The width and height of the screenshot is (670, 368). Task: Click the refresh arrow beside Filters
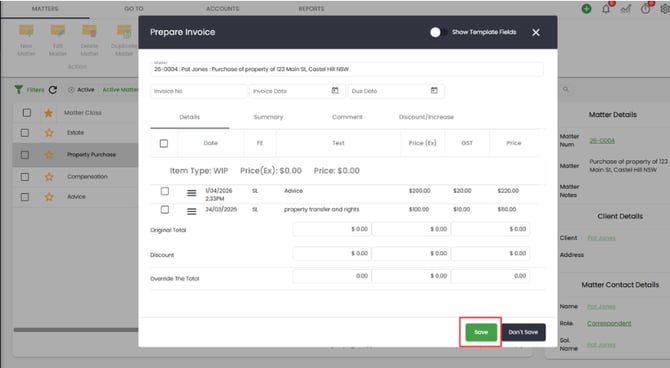click(53, 90)
